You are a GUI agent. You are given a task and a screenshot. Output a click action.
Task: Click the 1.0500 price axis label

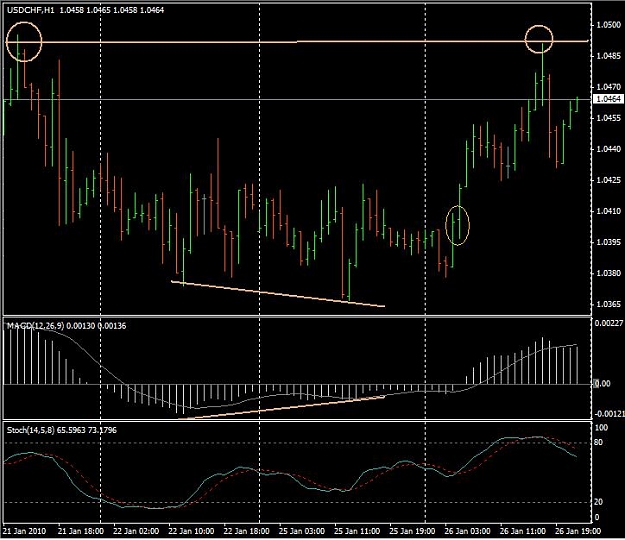[608, 25]
